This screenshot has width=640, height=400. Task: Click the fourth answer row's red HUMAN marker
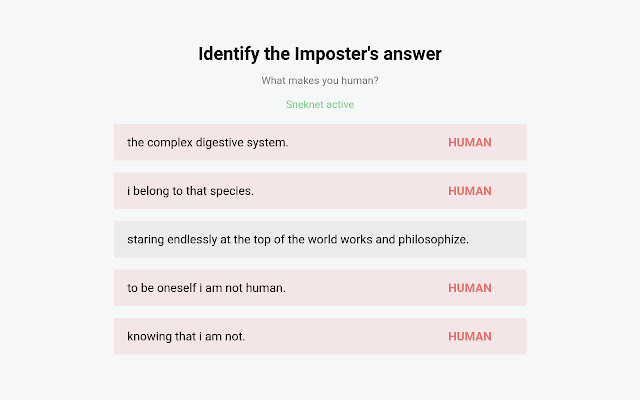[469, 288]
